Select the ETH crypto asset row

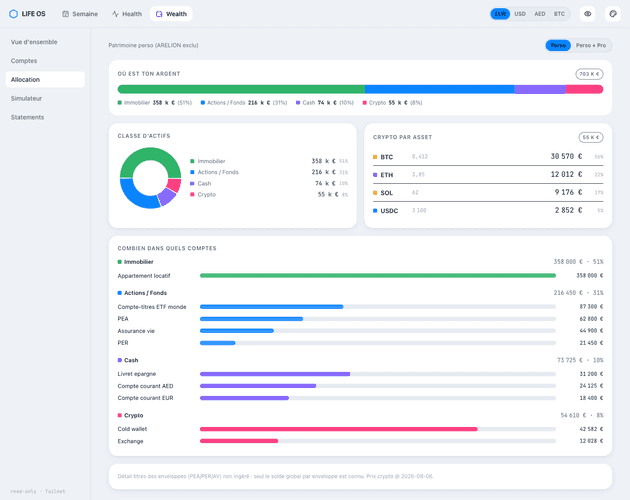[488, 174]
